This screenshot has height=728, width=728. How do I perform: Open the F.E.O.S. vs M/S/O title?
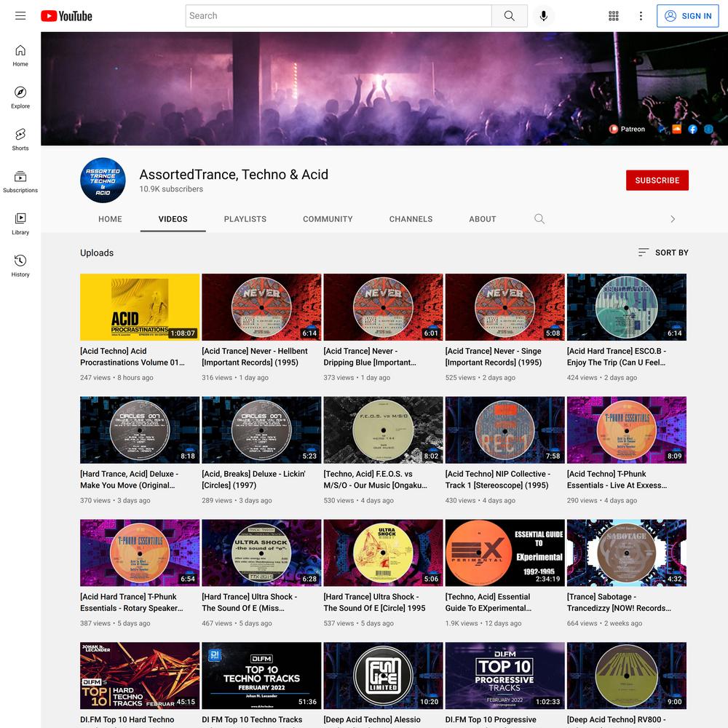[375, 480]
